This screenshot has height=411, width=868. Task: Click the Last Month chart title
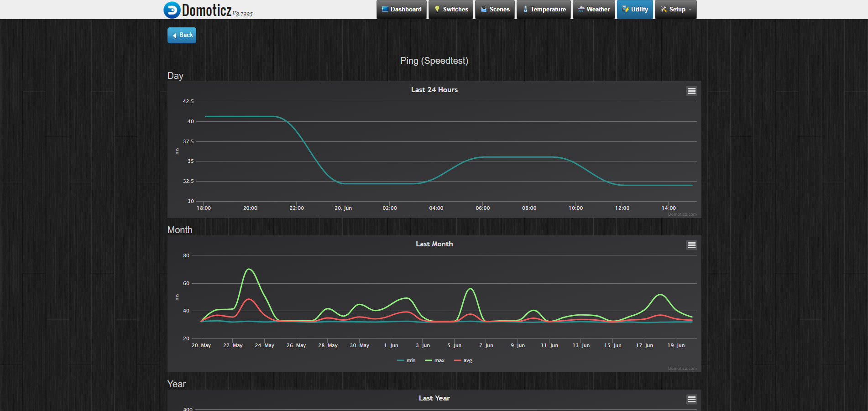(434, 244)
